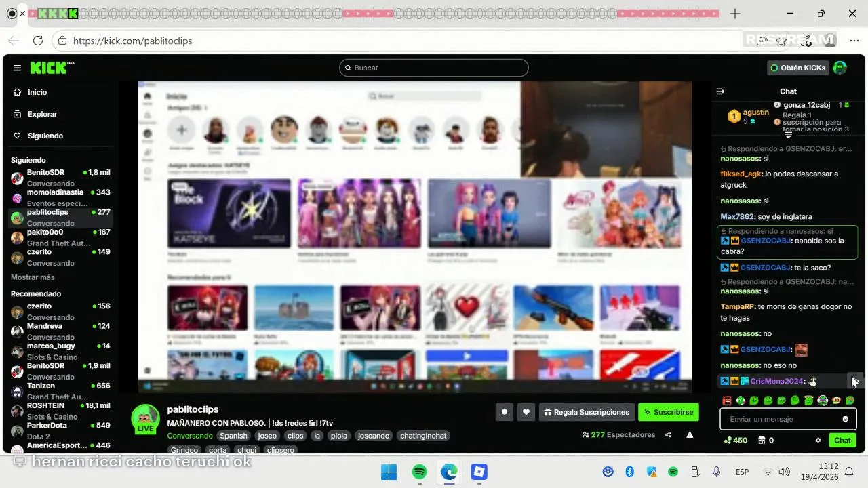
Task: View the 450 channel points balance
Action: coord(736,441)
